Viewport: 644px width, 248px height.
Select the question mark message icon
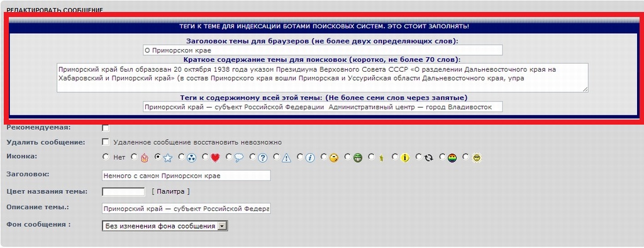coord(263,157)
